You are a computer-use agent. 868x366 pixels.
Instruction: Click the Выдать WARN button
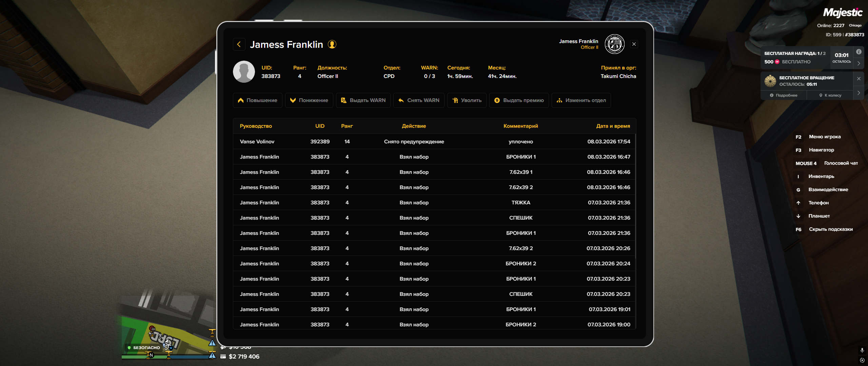pos(363,100)
